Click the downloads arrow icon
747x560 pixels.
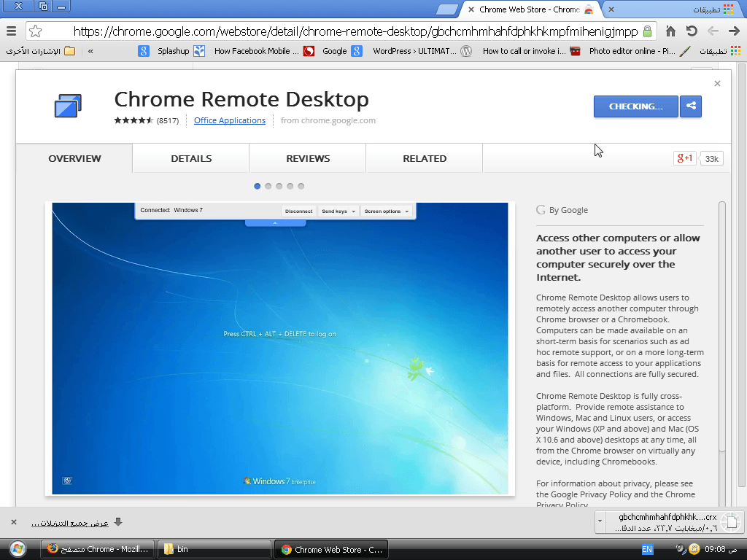point(118,522)
